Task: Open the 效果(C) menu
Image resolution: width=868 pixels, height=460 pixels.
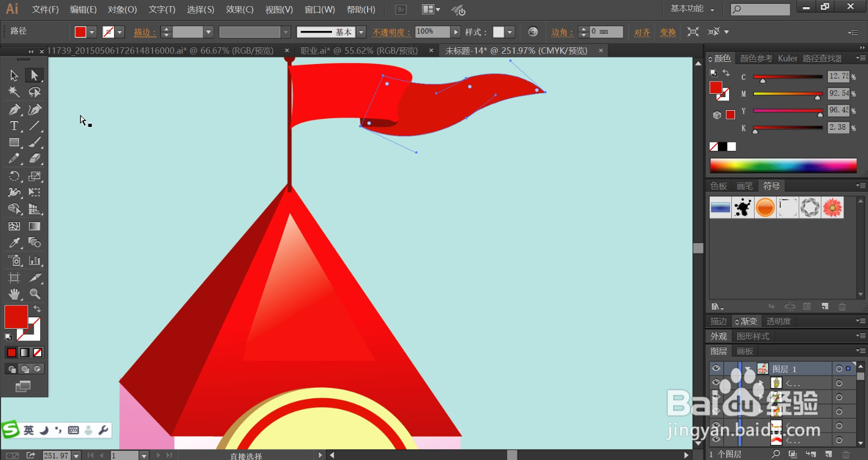Action: tap(240, 10)
